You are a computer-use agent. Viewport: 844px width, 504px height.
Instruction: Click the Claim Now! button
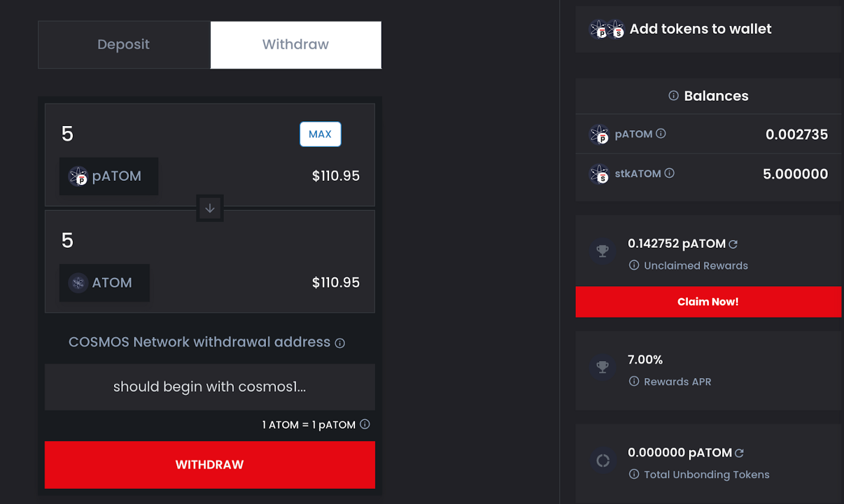708,301
